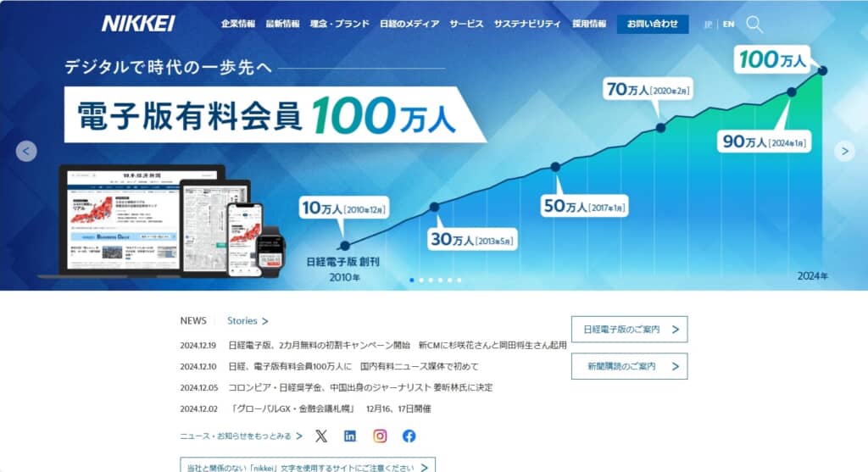868x472 pixels.
Task: Open the Stories link
Action: point(248,321)
